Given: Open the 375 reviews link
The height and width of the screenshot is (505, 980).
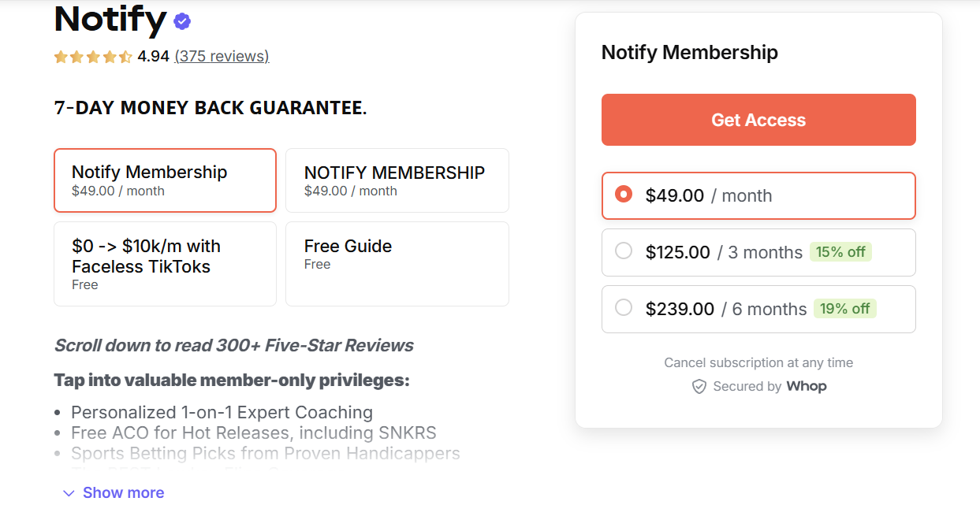Looking at the screenshot, I should click(x=222, y=56).
